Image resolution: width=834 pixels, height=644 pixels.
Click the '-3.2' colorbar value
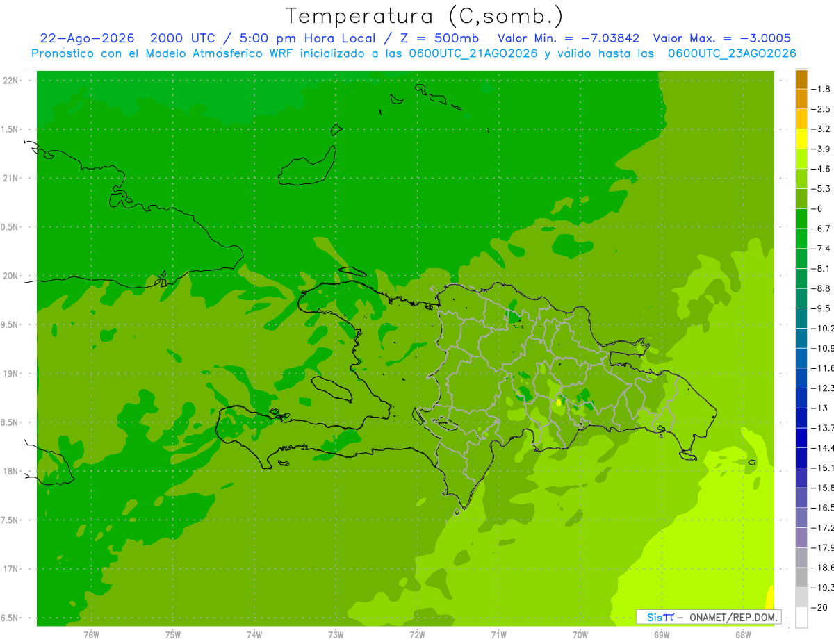pos(820,129)
